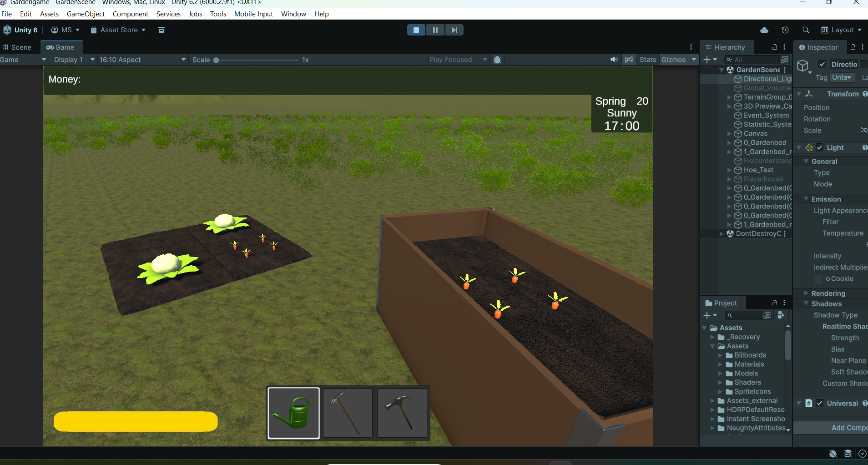The image size is (868, 465).
Task: Open the GameObject menu
Action: coord(86,14)
